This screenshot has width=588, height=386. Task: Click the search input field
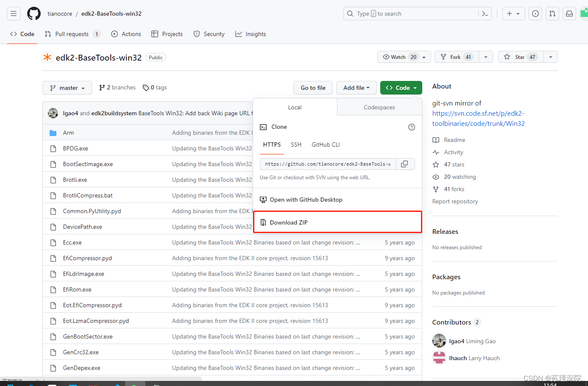(x=411, y=14)
